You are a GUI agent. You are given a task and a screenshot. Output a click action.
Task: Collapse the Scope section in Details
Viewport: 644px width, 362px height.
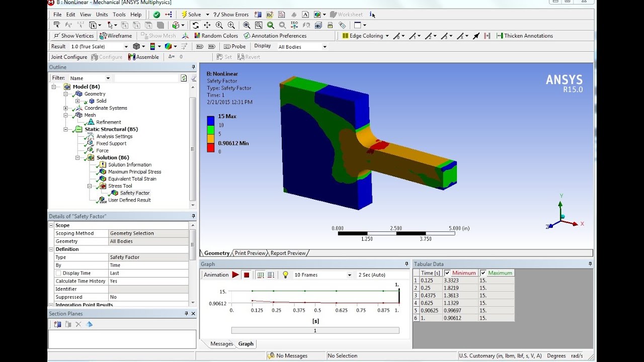pos(51,225)
